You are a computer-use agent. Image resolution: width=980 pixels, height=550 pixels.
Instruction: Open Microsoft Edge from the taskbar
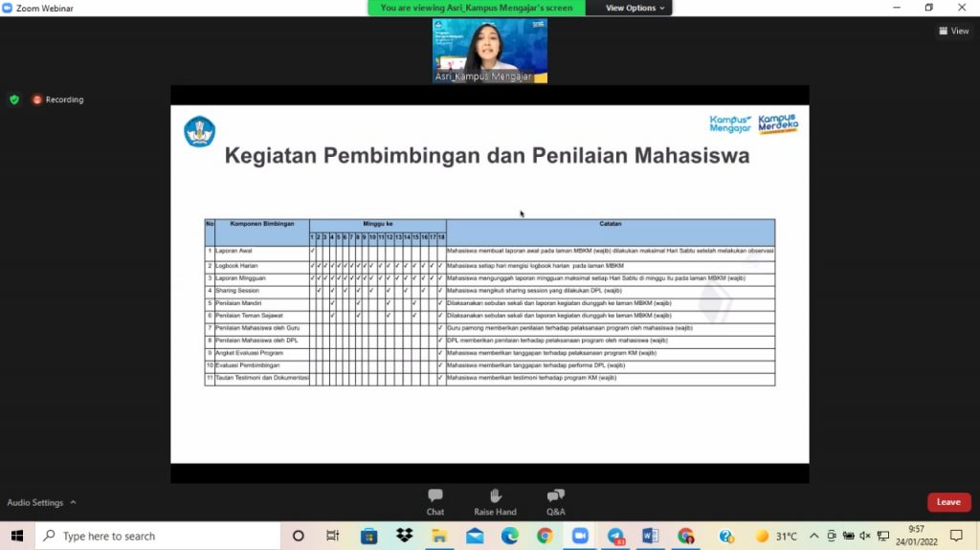tap(509, 536)
